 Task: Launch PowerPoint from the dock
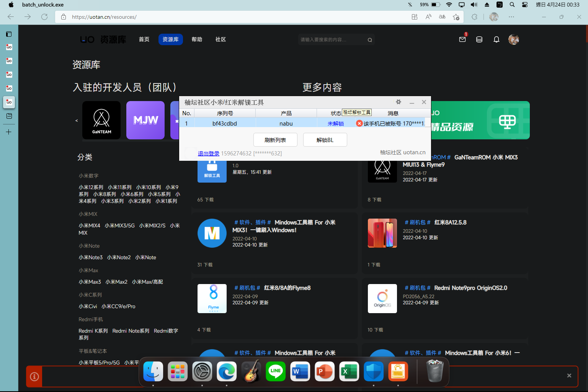[x=325, y=371]
